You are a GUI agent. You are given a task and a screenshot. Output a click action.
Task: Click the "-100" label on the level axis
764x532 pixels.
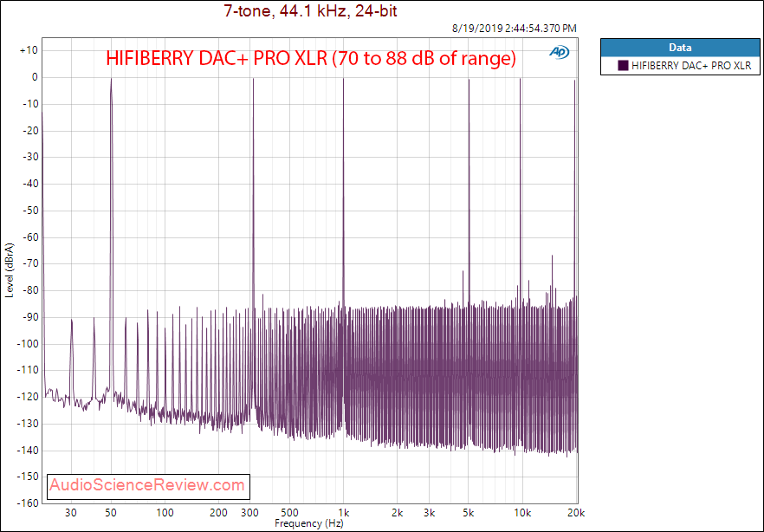tap(28, 343)
